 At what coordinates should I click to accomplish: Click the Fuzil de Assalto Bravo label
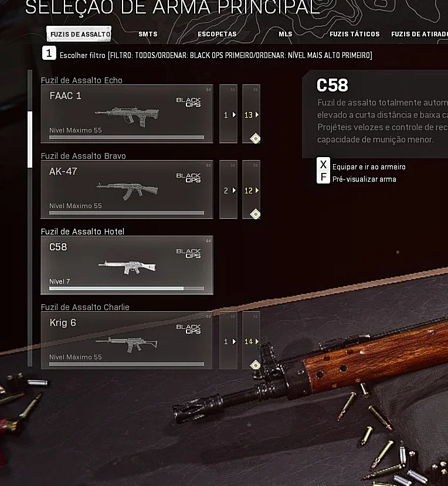pos(83,156)
